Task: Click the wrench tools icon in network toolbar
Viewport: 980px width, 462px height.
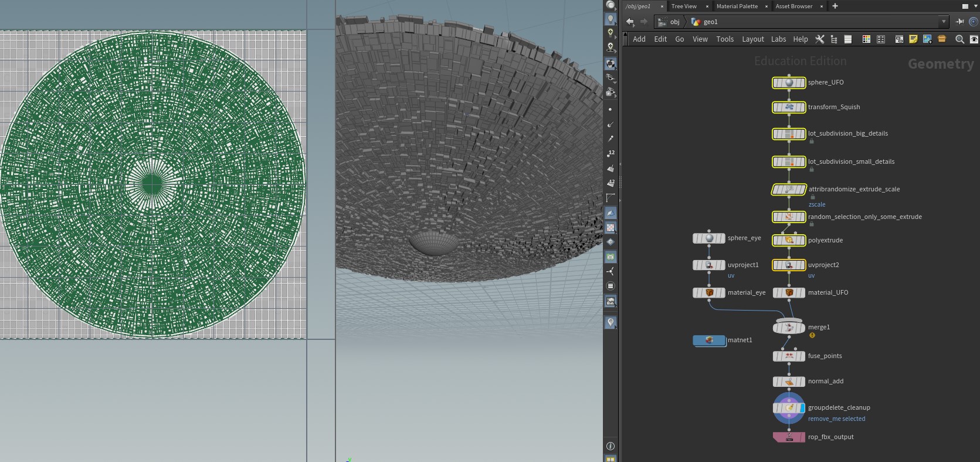Action: 820,39
